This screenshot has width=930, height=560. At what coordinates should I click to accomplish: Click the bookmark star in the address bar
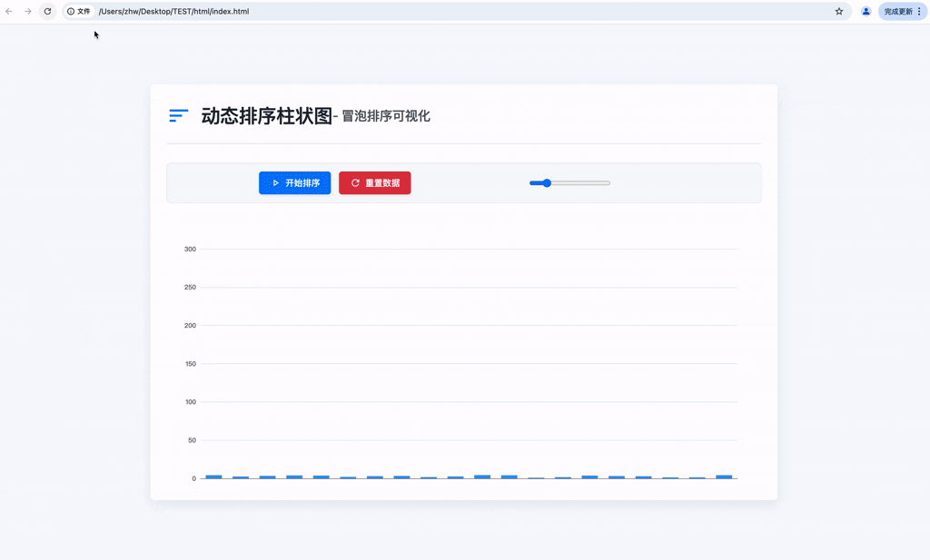coord(838,12)
